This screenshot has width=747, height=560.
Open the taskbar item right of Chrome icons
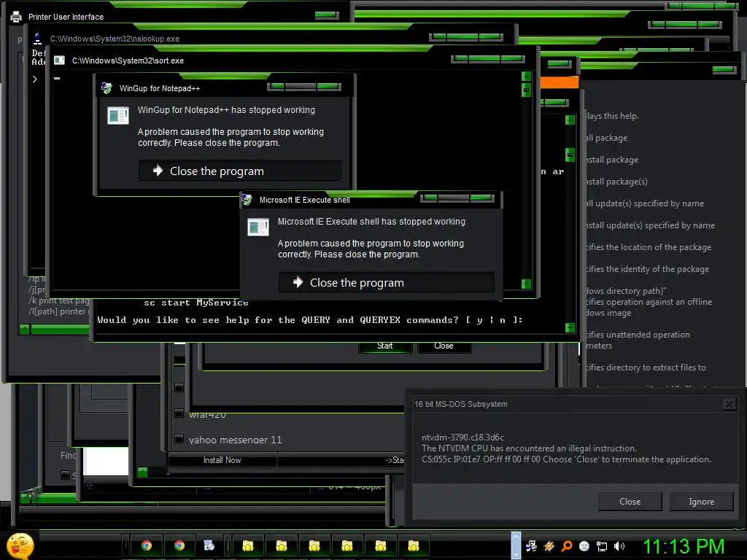(209, 545)
